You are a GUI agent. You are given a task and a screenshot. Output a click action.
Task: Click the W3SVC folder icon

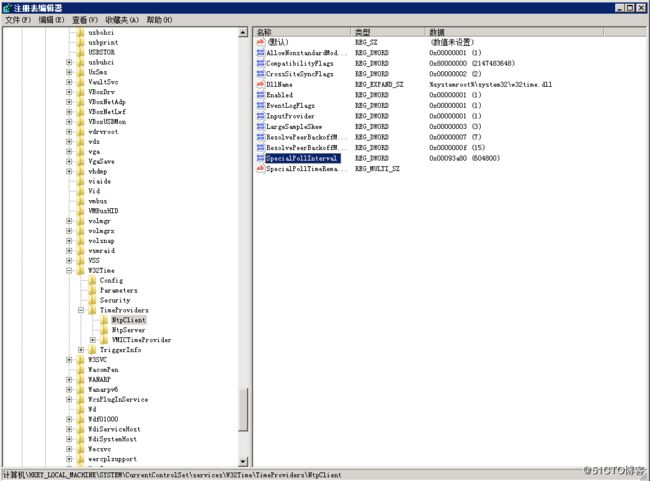pyautogui.click(x=81, y=360)
